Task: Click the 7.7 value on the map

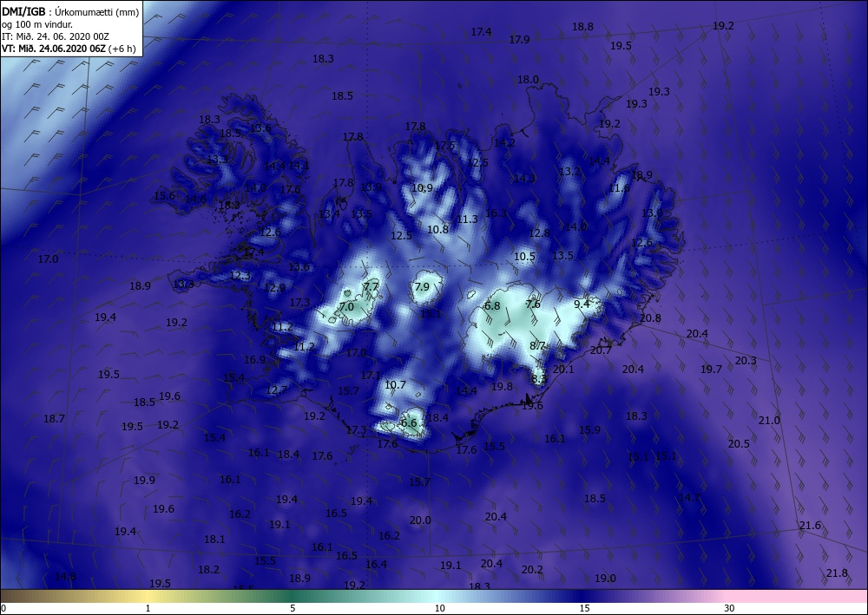Action: pos(371,286)
